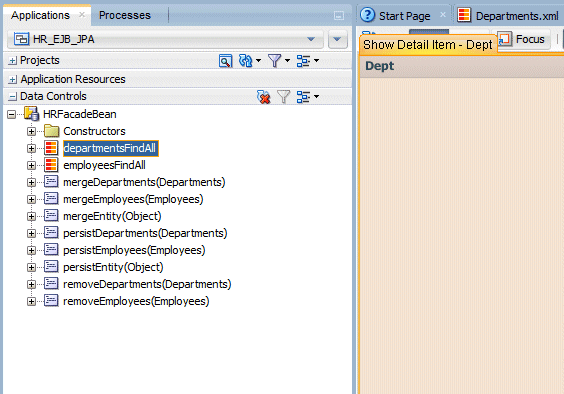Open the Data Controls display options dropdown arrow
The height and width of the screenshot is (394, 564).
pyautogui.click(x=317, y=96)
